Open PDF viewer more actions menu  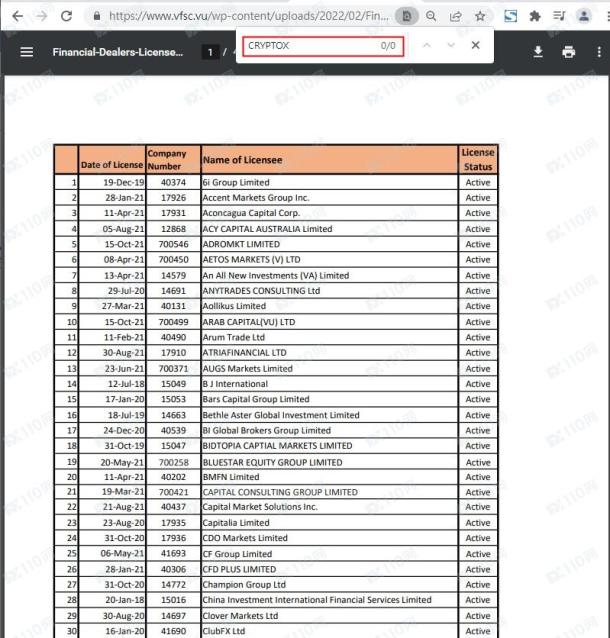599,52
